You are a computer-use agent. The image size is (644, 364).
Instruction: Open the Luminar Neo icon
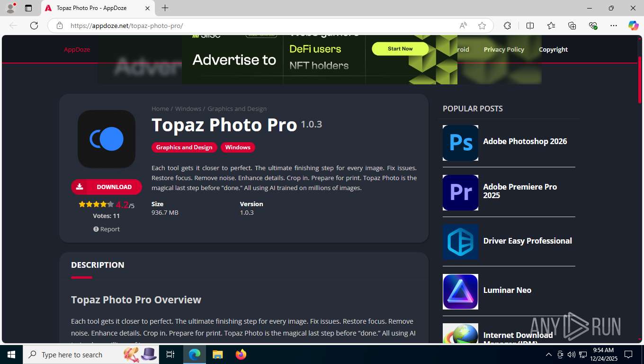click(460, 291)
